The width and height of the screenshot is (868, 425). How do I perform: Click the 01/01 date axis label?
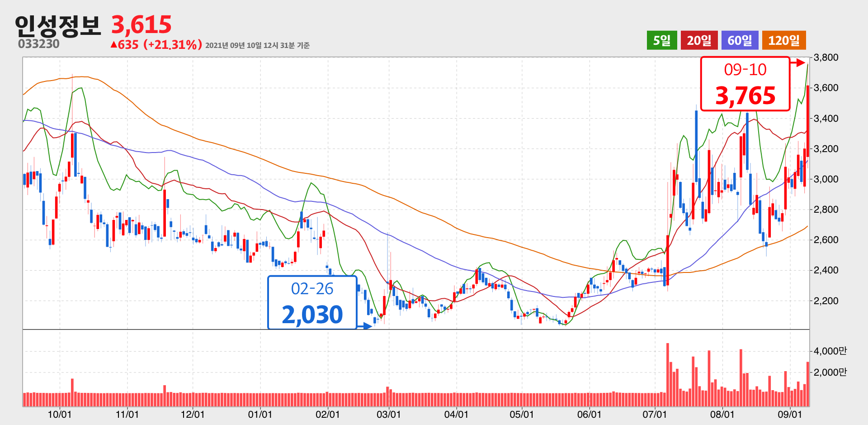[260, 415]
